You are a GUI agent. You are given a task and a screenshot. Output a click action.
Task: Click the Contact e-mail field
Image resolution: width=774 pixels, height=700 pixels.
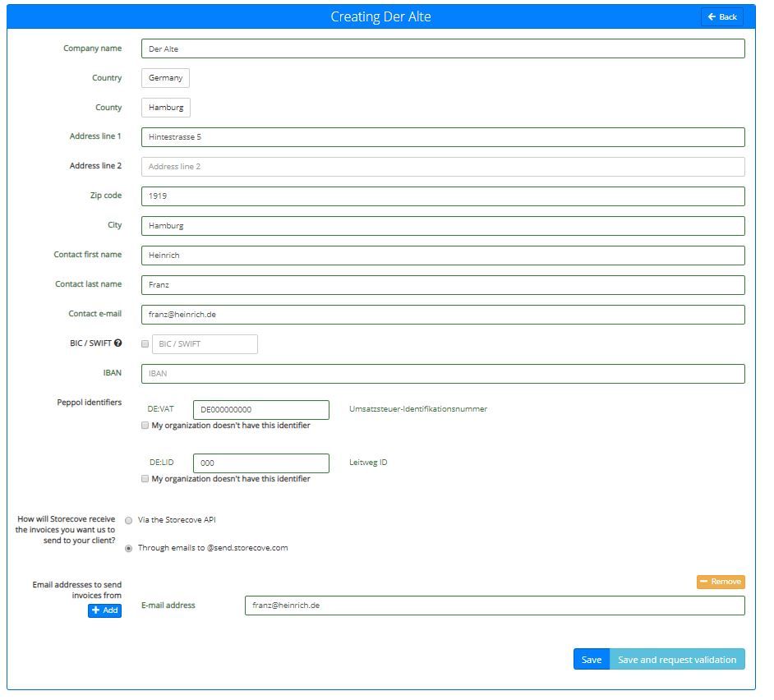point(443,315)
